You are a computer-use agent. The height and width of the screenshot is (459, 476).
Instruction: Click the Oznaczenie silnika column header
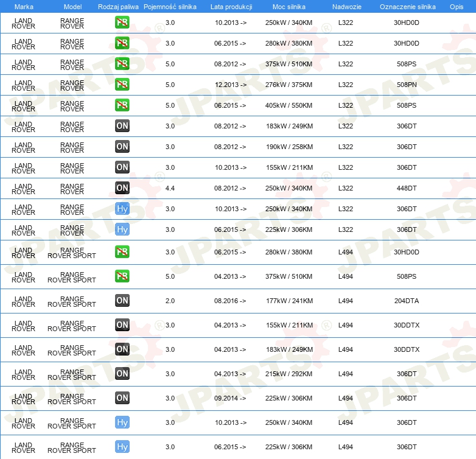click(x=407, y=7)
